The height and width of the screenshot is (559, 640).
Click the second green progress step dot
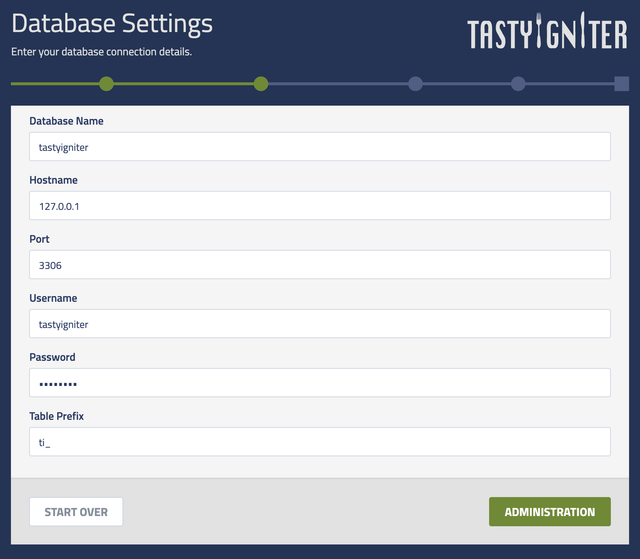point(261,84)
